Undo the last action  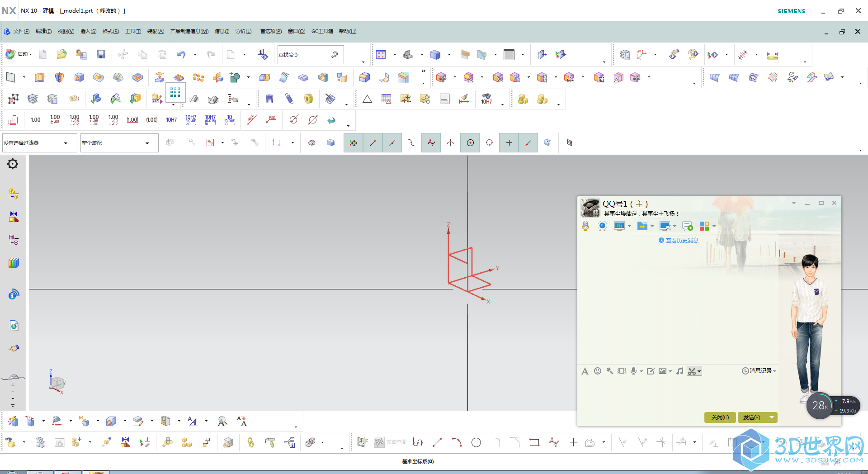click(181, 55)
